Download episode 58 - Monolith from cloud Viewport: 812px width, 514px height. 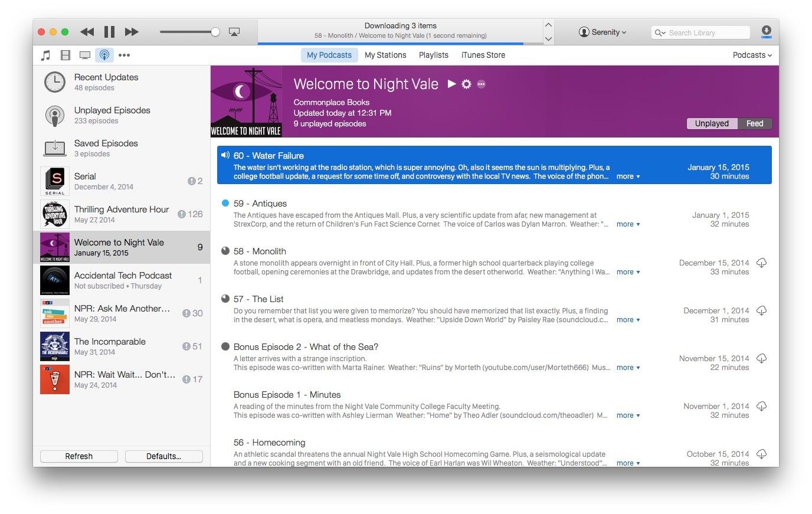(x=762, y=263)
